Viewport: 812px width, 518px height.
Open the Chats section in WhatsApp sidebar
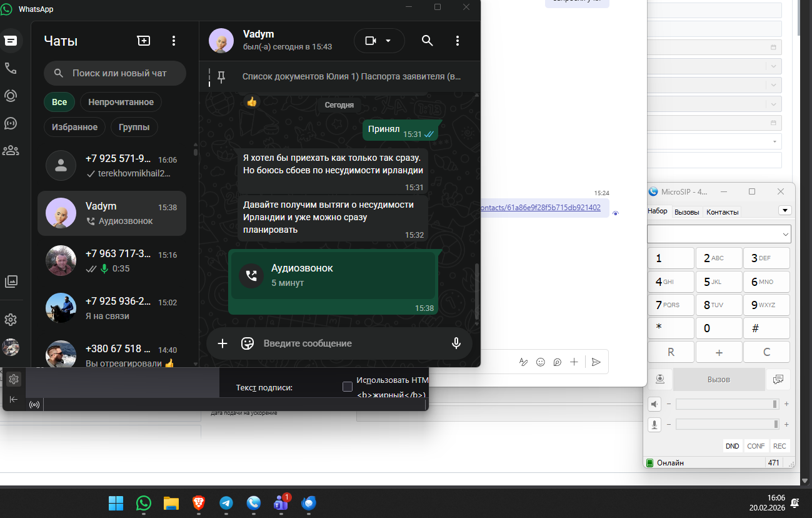[x=11, y=41]
